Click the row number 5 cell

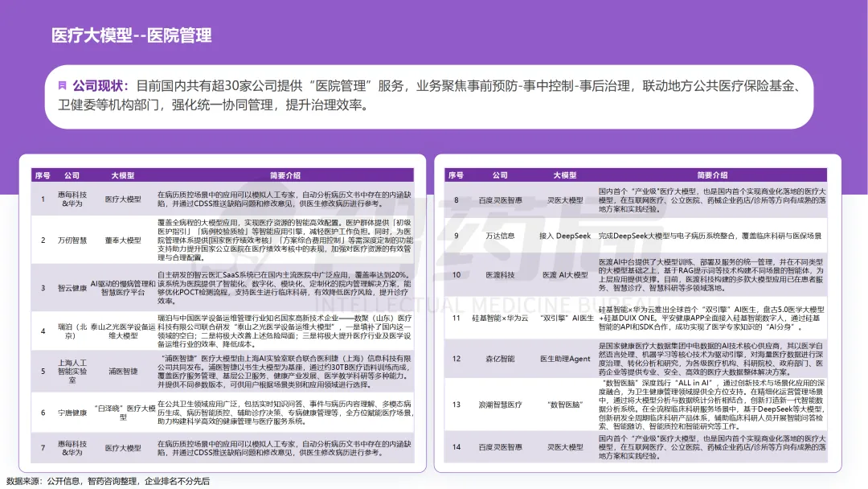(x=43, y=371)
